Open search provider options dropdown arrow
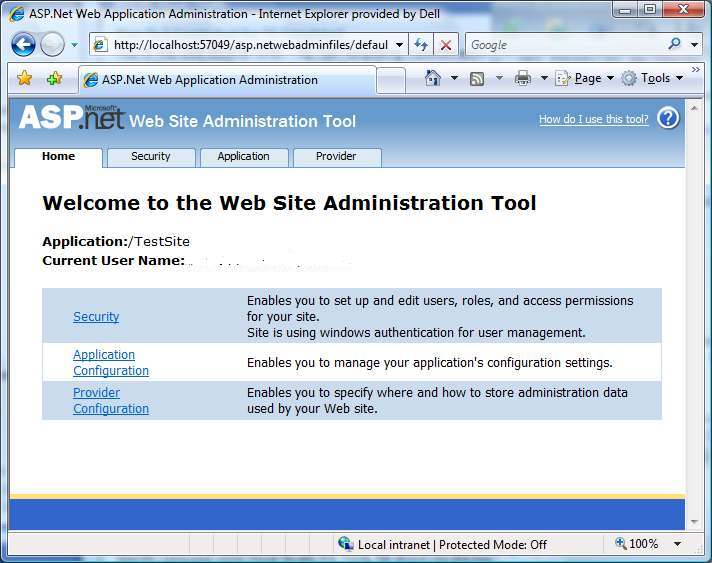 coord(694,44)
